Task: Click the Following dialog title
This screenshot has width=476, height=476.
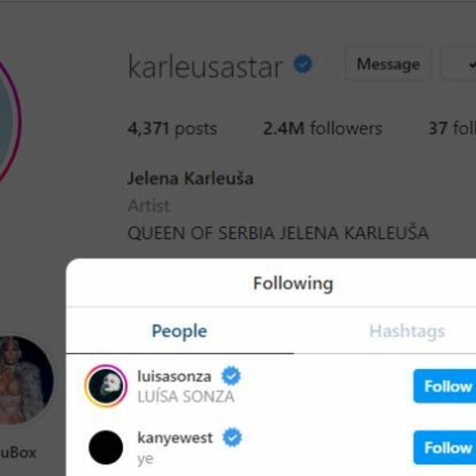Action: (294, 283)
